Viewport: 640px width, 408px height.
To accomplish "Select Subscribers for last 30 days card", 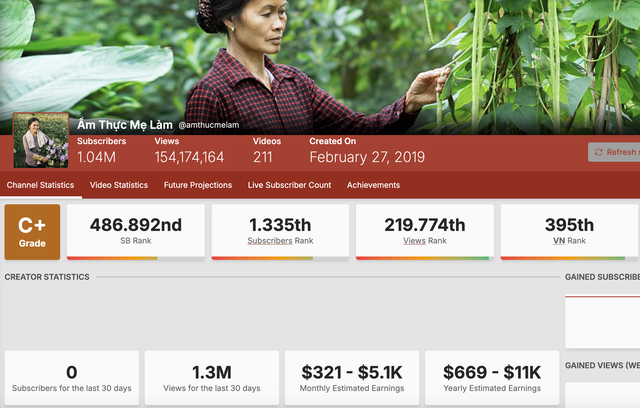I will (x=72, y=378).
